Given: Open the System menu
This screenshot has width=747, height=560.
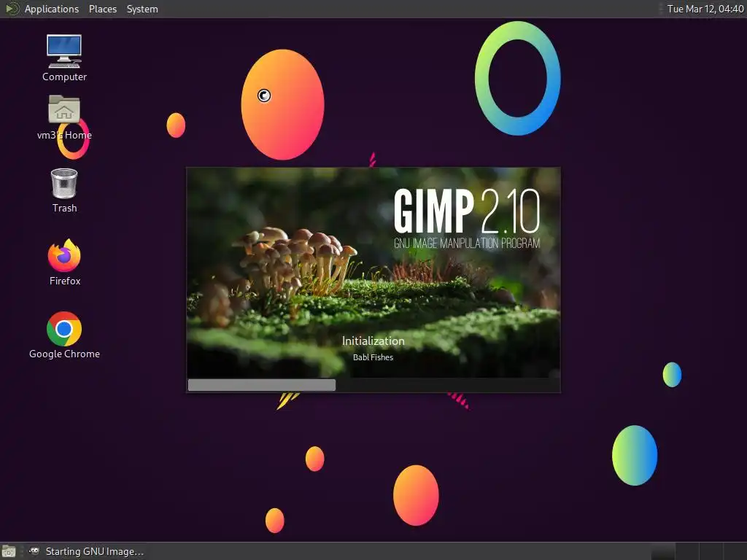Looking at the screenshot, I should coord(142,9).
